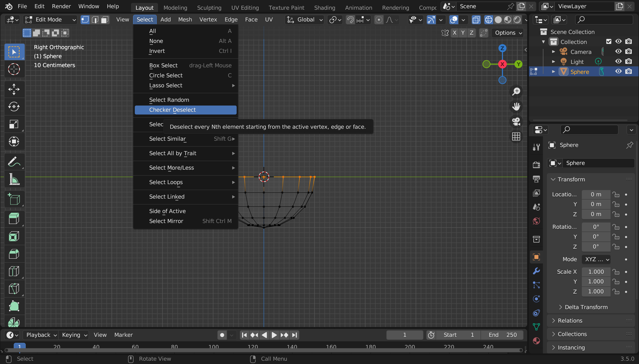Expand the Light tree item
The width and height of the screenshot is (639, 364).
click(x=553, y=62)
